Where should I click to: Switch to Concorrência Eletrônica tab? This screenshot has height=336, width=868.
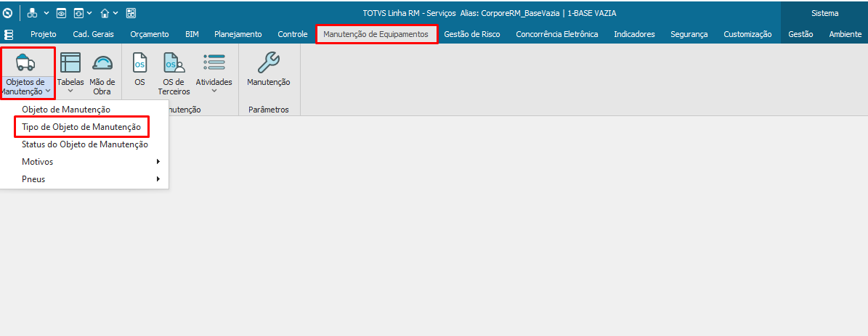(x=557, y=34)
